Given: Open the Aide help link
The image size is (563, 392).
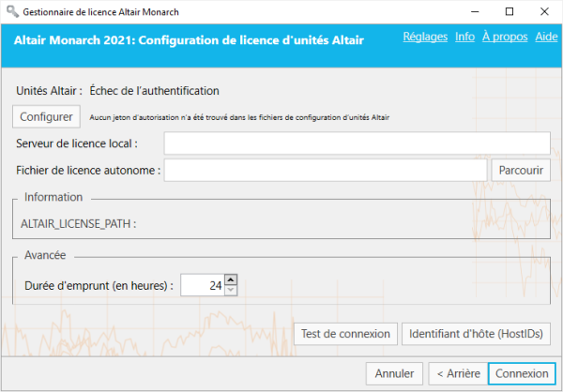Looking at the screenshot, I should (x=546, y=37).
